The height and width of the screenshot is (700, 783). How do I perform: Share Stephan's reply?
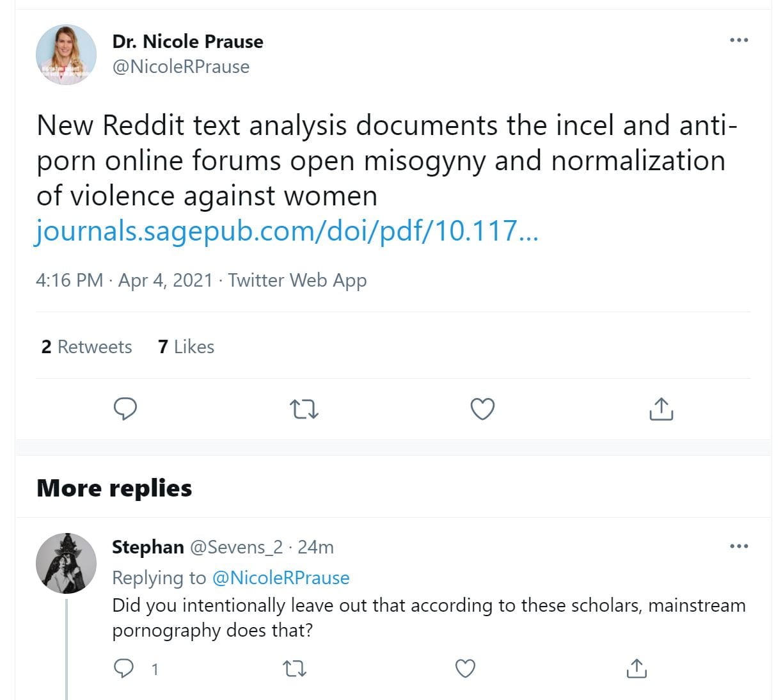tap(636, 669)
